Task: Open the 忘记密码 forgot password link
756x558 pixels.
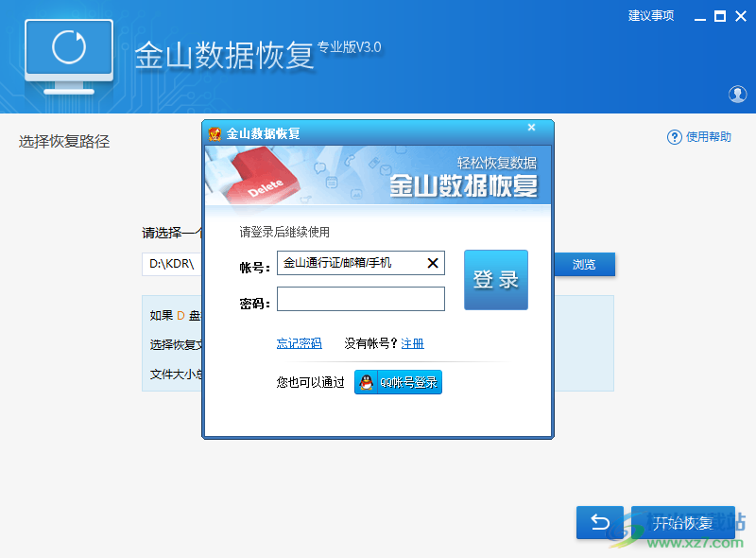Action: tap(299, 343)
